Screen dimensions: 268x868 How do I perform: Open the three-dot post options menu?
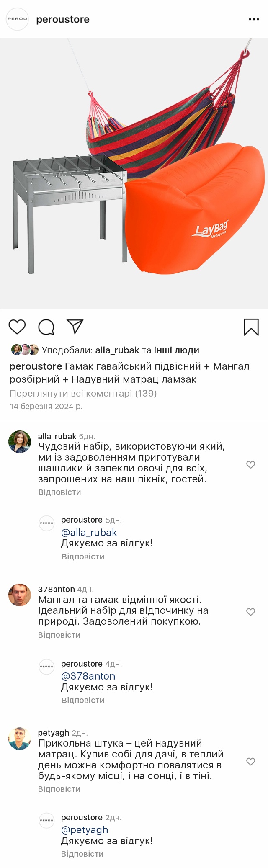(254, 19)
